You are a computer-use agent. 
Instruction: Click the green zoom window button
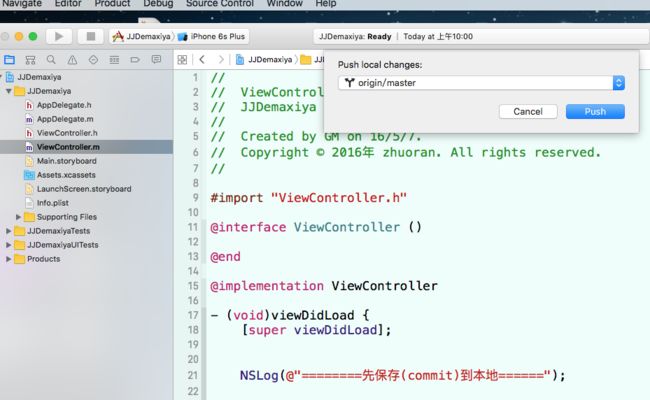click(33, 36)
